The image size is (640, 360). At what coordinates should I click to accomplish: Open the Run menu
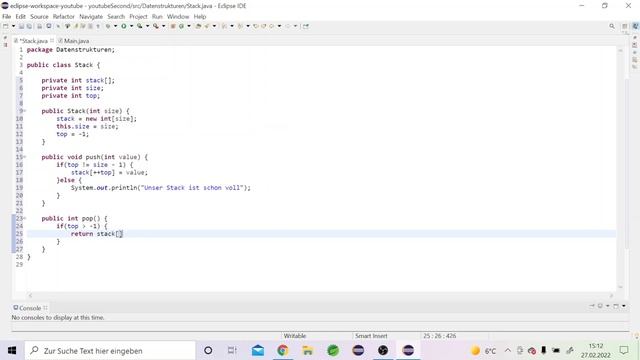[157, 17]
